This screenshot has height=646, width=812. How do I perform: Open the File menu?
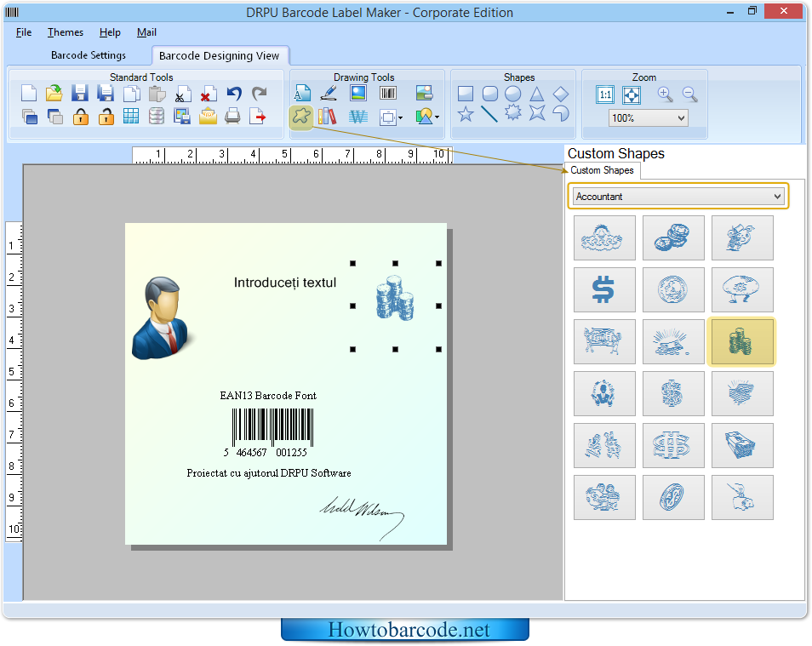(24, 32)
